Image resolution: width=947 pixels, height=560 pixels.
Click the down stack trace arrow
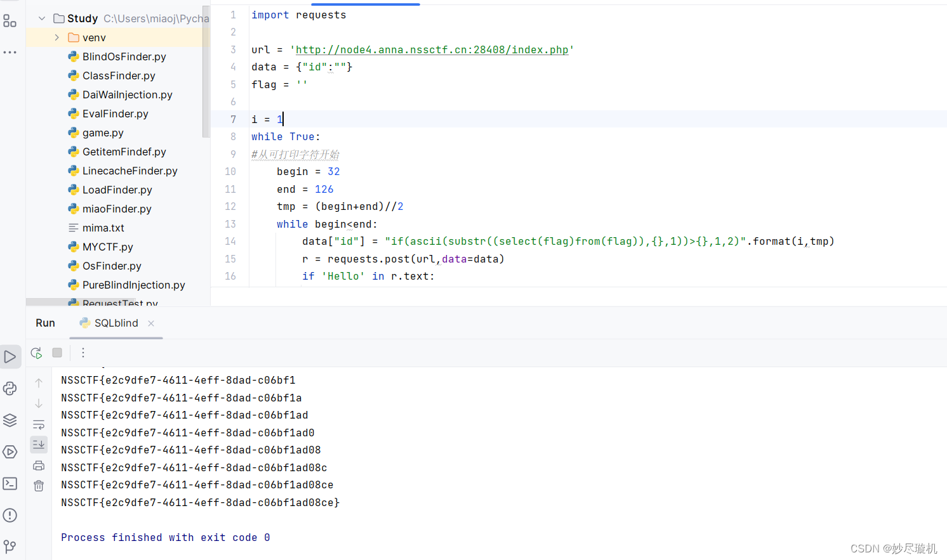point(39,403)
